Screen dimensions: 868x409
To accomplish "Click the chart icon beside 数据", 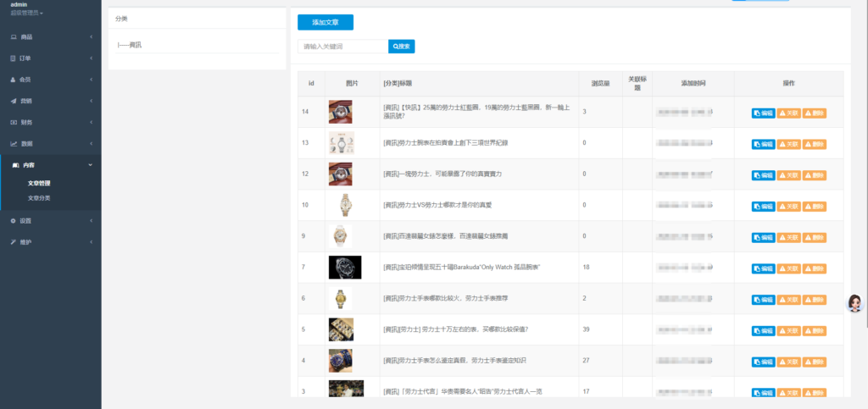I will coord(14,144).
